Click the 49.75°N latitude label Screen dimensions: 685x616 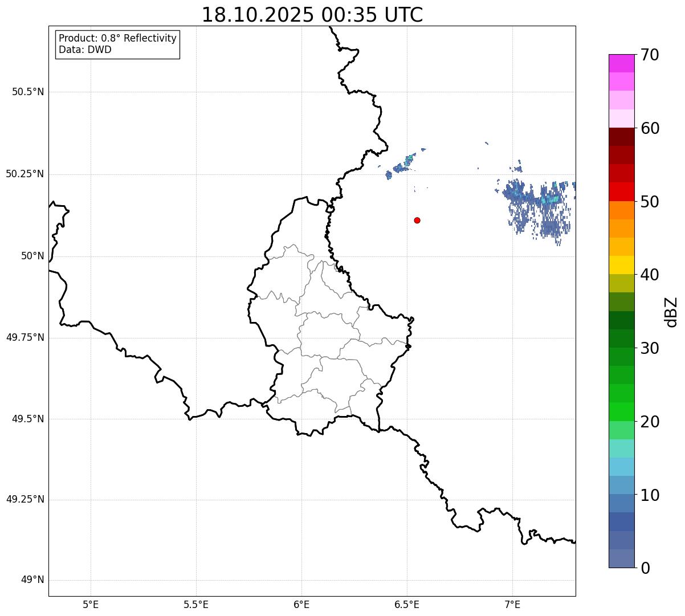coord(25,337)
